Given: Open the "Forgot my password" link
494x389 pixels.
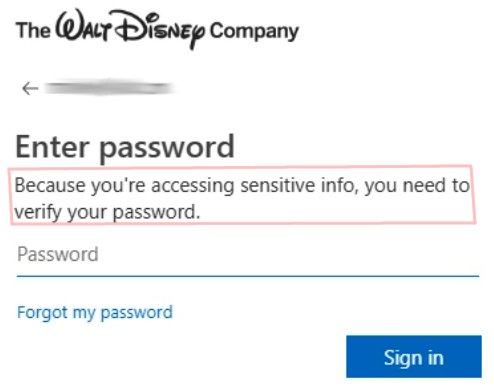Looking at the screenshot, I should click(x=95, y=313).
